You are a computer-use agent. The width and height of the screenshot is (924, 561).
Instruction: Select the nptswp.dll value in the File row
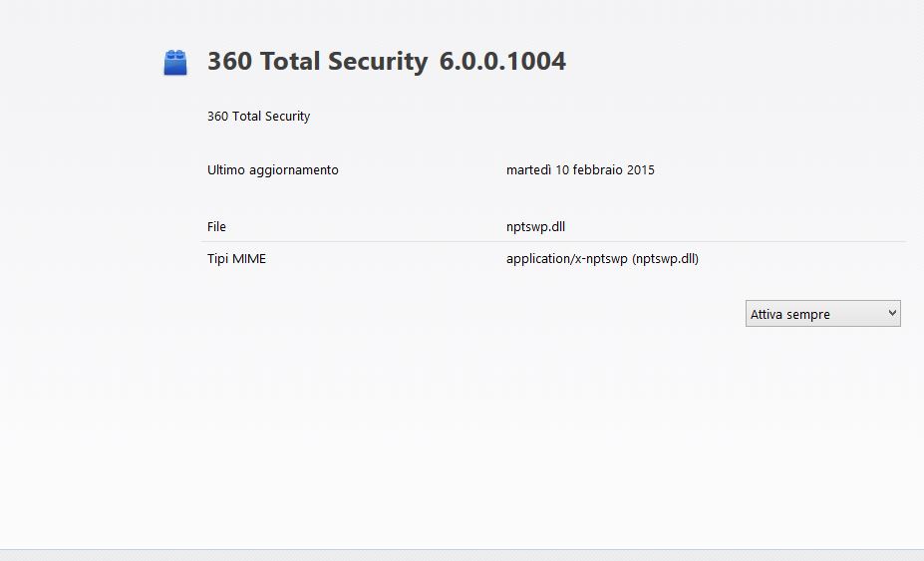point(535,227)
